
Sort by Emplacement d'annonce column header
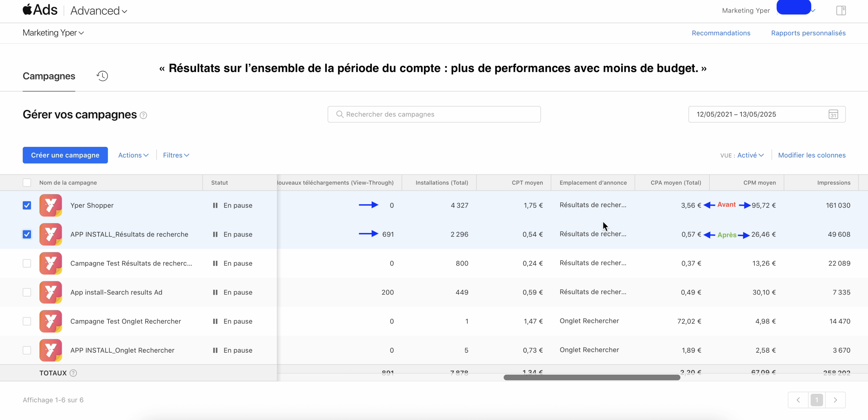(593, 182)
